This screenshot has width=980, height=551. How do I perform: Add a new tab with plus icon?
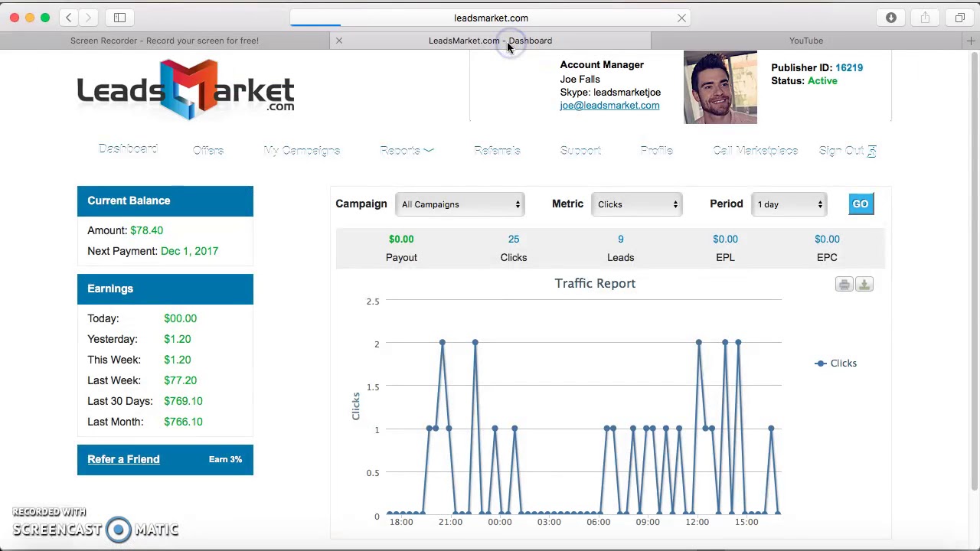point(971,41)
